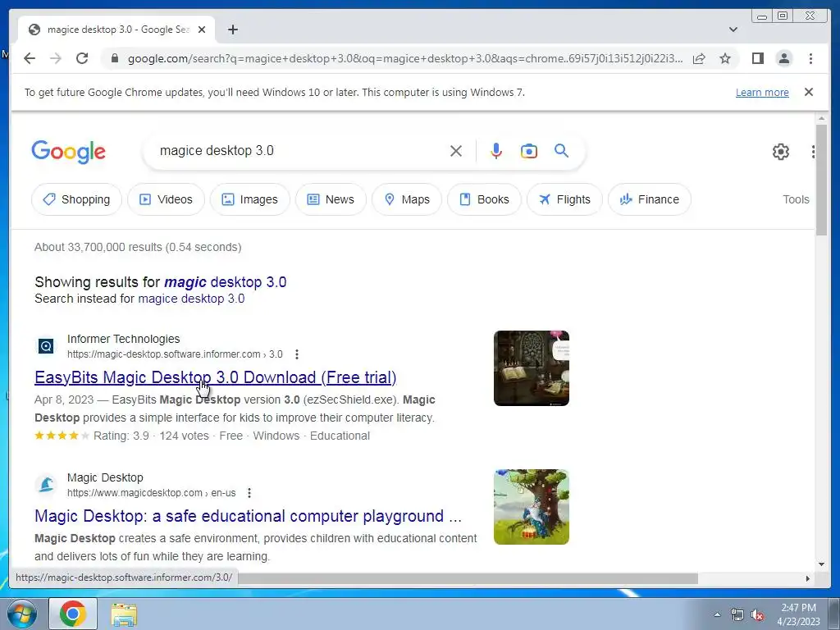The image size is (840, 630).
Task: Filter results by Flights
Action: coord(564,199)
